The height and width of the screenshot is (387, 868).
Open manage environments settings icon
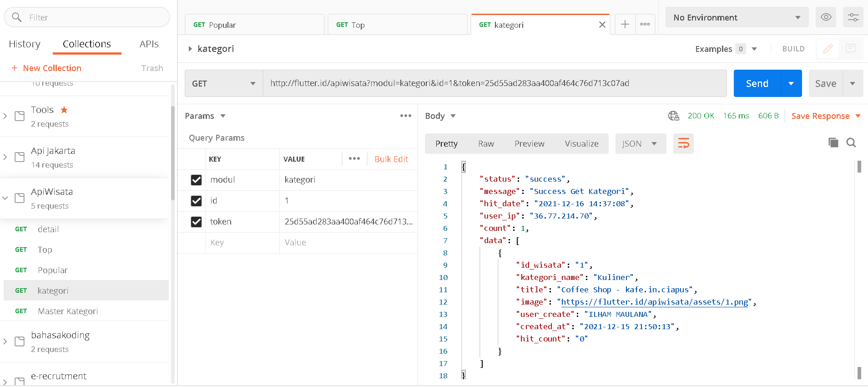click(853, 17)
